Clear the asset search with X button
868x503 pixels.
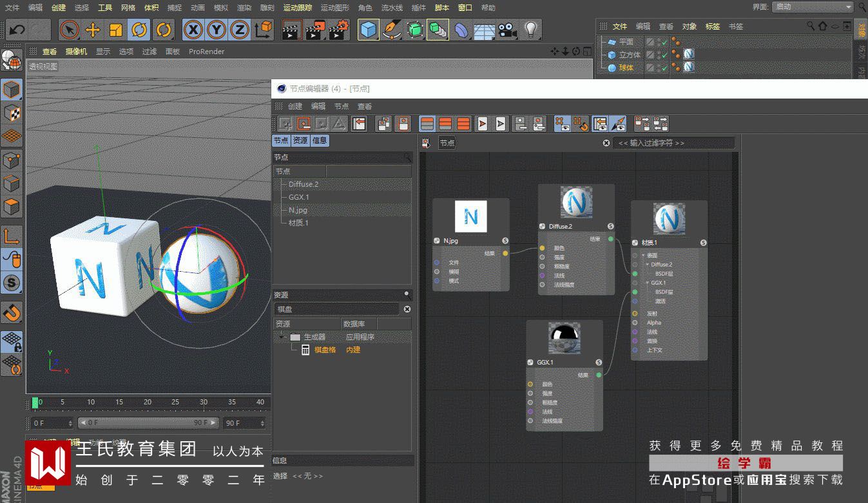pyautogui.click(x=407, y=309)
